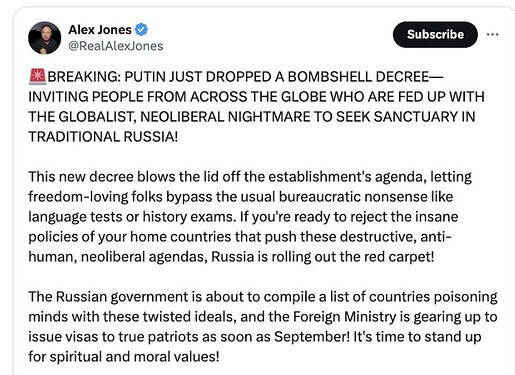Click the phrase freedom-loving folks
The height and width of the screenshot is (375, 515).
[95, 197]
